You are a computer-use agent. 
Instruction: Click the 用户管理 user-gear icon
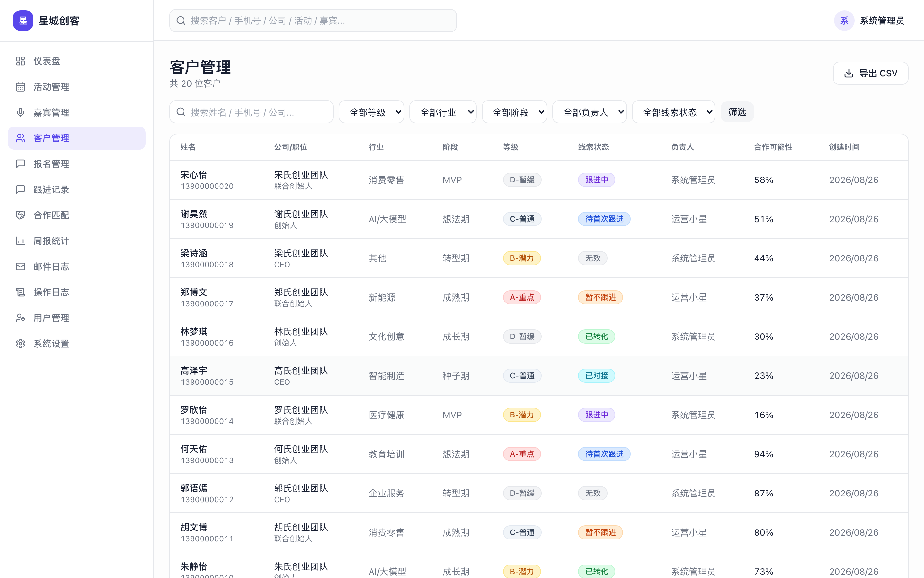coord(21,318)
